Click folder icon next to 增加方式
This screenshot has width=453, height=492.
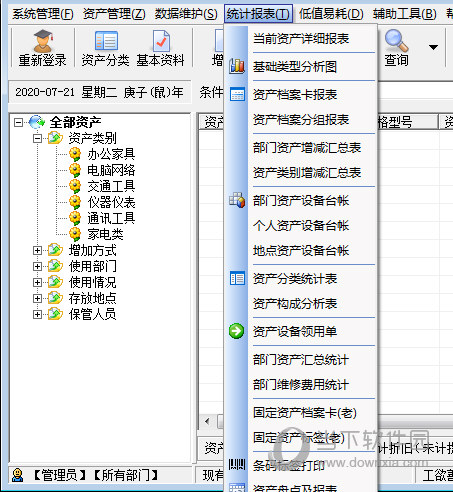[55, 250]
